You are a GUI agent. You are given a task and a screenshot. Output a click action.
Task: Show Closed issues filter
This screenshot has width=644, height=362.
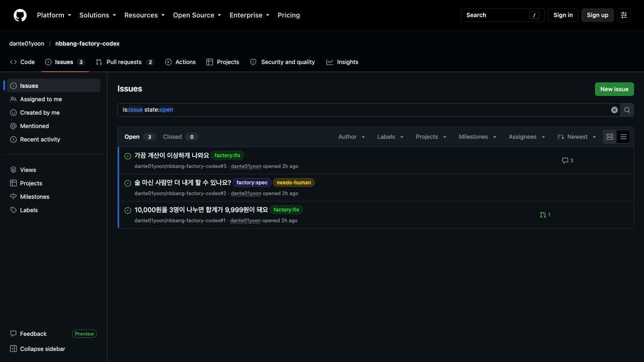[x=180, y=137]
